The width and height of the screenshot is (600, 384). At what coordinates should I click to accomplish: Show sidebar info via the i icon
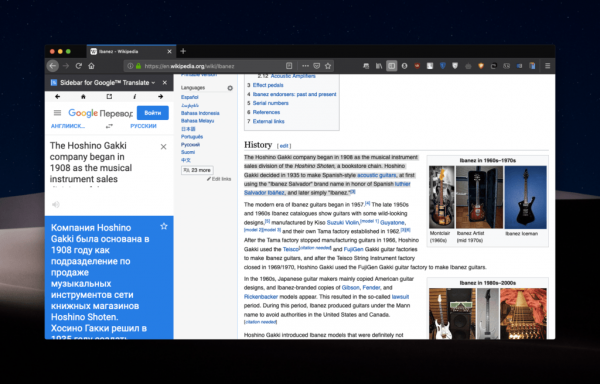[x=135, y=97]
